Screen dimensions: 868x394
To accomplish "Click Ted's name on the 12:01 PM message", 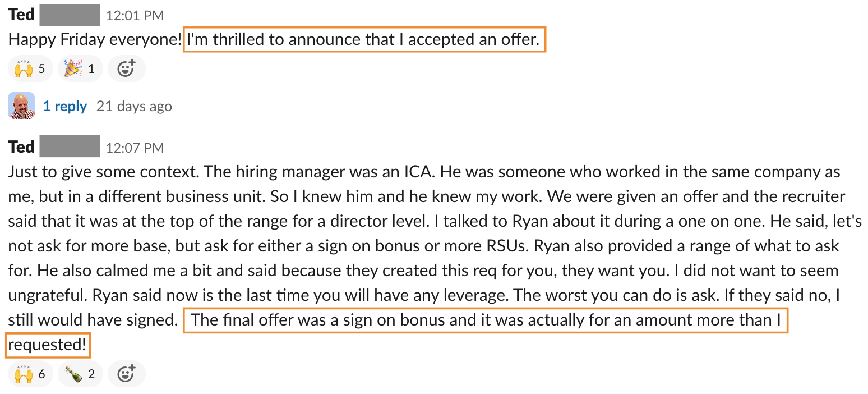I will (21, 15).
